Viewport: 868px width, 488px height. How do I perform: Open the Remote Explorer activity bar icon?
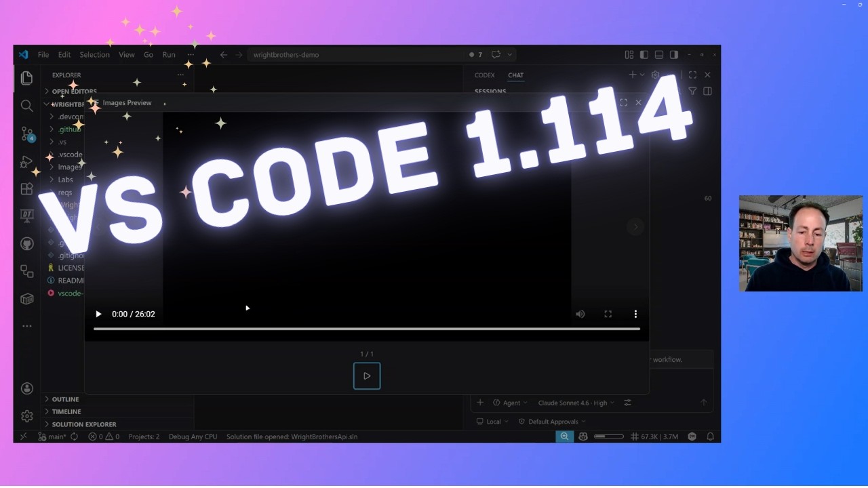click(x=26, y=271)
